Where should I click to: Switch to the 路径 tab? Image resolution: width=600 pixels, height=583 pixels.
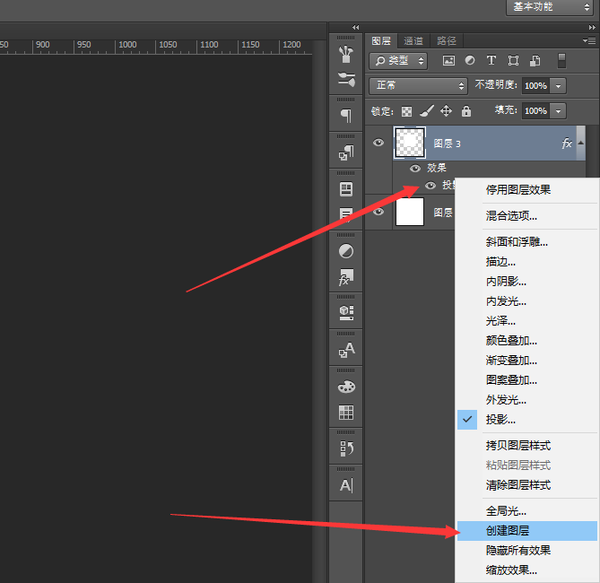447,41
